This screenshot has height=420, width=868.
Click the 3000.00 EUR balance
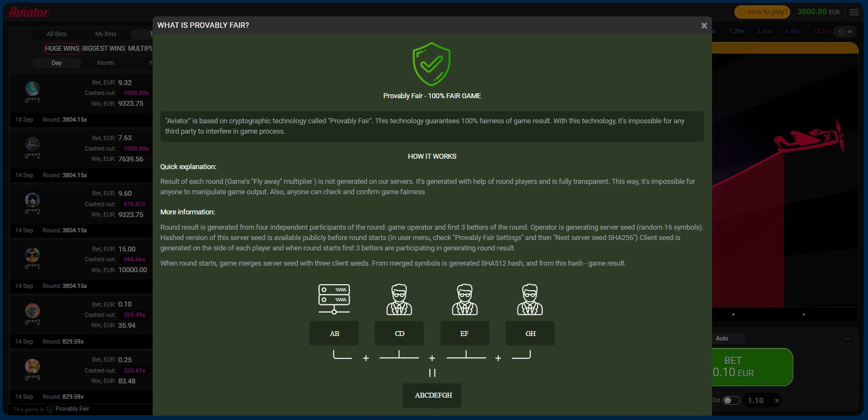point(818,11)
